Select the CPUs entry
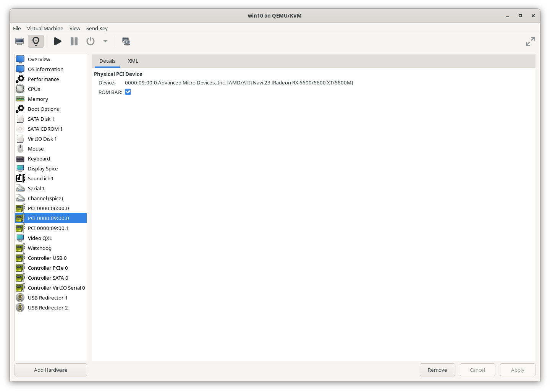 coord(51,89)
